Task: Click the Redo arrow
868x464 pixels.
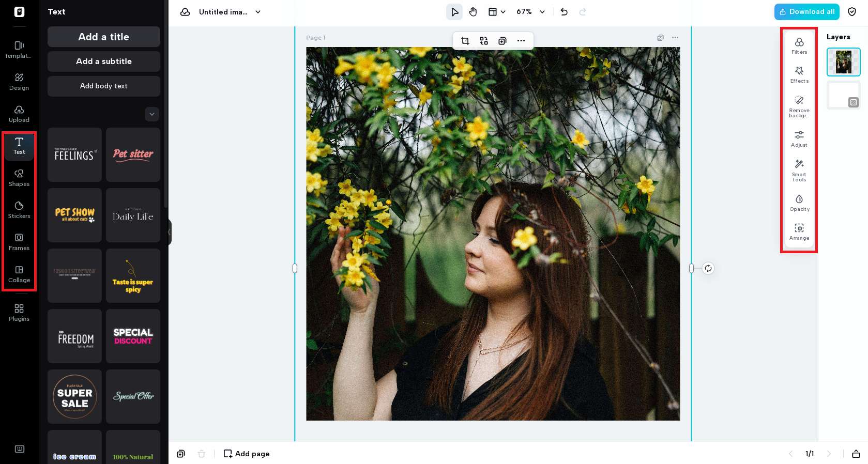Action: 583,12
